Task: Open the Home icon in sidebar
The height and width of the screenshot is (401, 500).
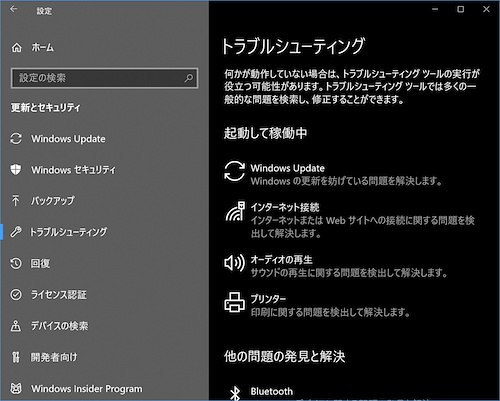Action: point(16,48)
